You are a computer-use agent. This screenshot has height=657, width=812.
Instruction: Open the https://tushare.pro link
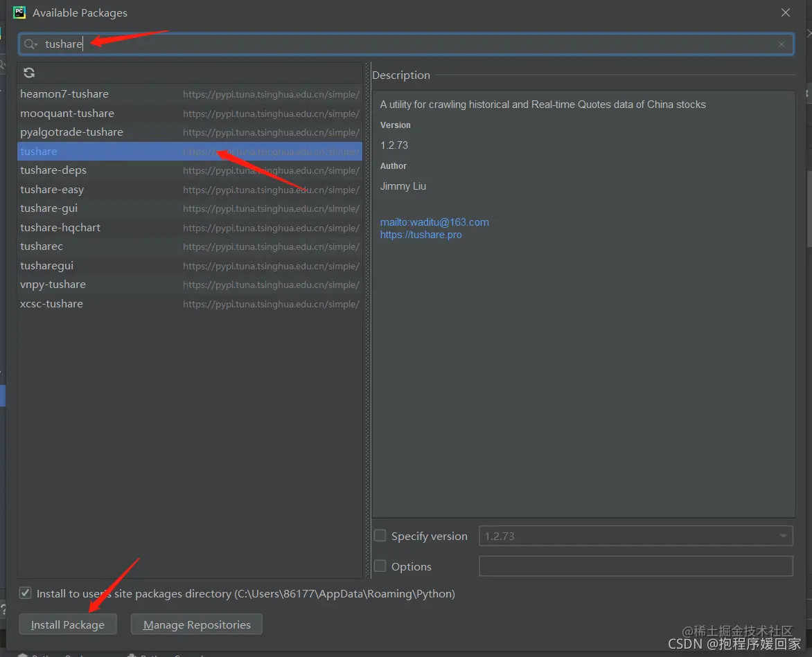(421, 235)
